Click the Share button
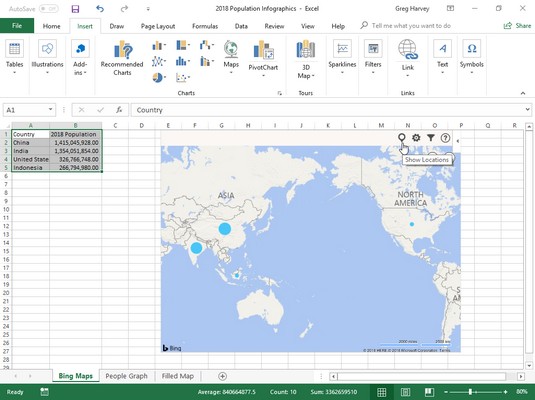This screenshot has height=400, width=535. coord(518,26)
